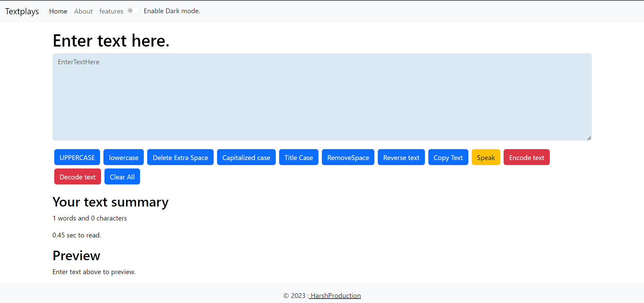
Task: Apply Capitalized case to text
Action: pos(246,157)
